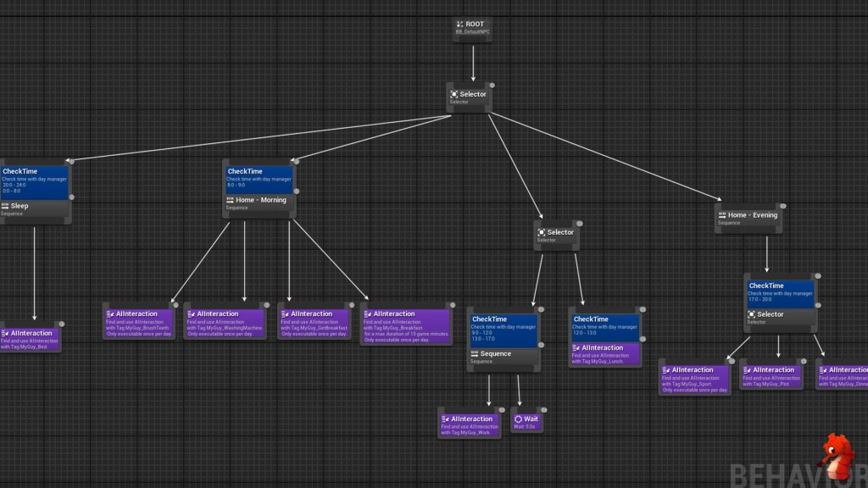
Task: Click the Home - Morning sequence icon
Action: (230, 201)
